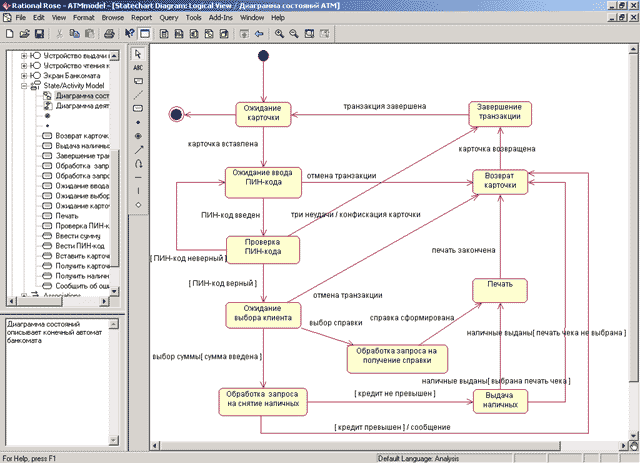Expand the Устройство выдачи tree node
Image resolution: width=640 pixels, height=463 pixels.
click(24, 56)
